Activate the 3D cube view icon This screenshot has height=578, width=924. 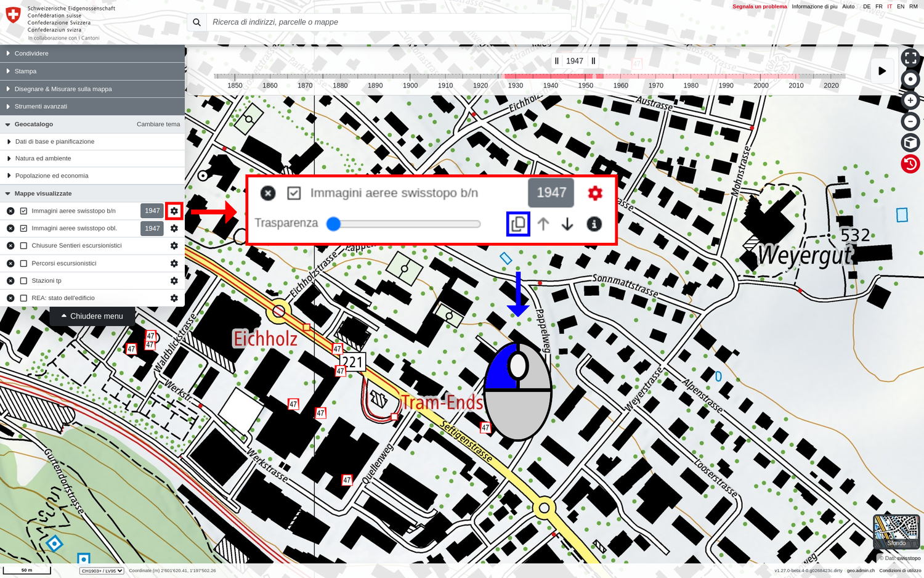click(910, 143)
